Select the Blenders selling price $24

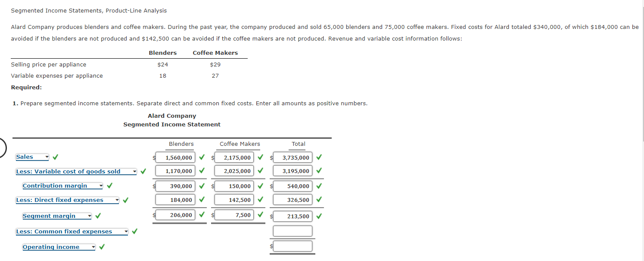tap(163, 65)
